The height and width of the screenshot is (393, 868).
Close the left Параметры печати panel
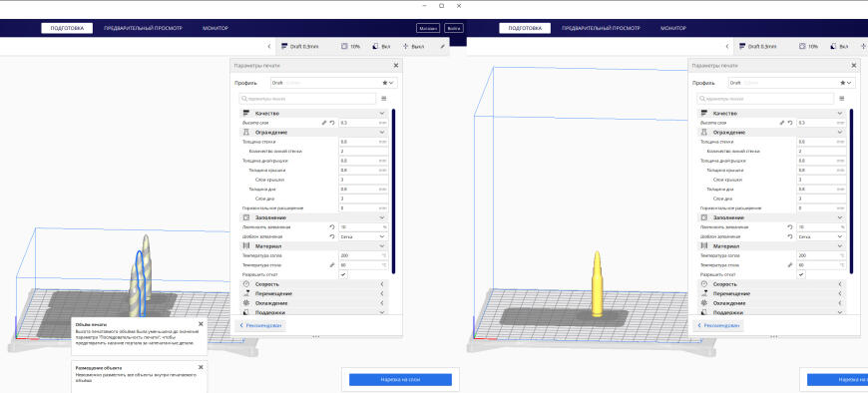click(x=396, y=65)
